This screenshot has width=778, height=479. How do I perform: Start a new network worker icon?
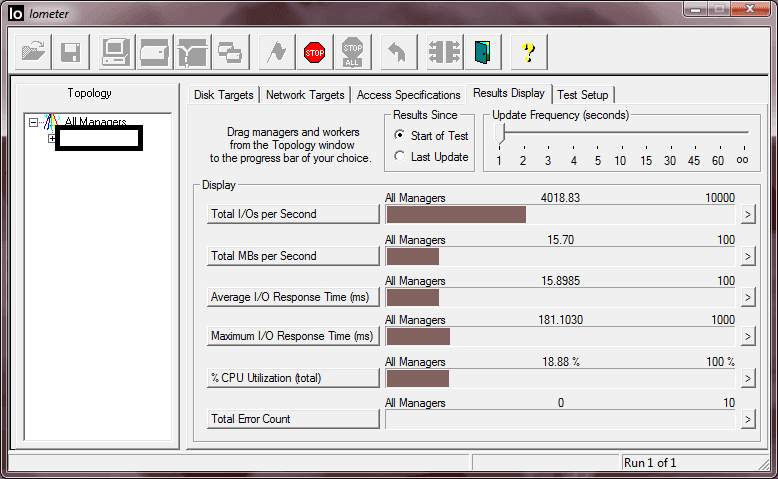pyautogui.click(x=193, y=52)
